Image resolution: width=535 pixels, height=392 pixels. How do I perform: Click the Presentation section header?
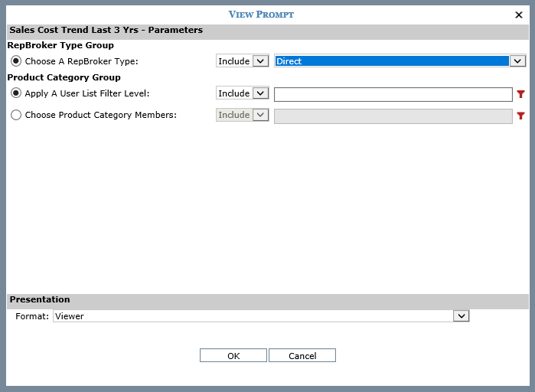click(39, 300)
